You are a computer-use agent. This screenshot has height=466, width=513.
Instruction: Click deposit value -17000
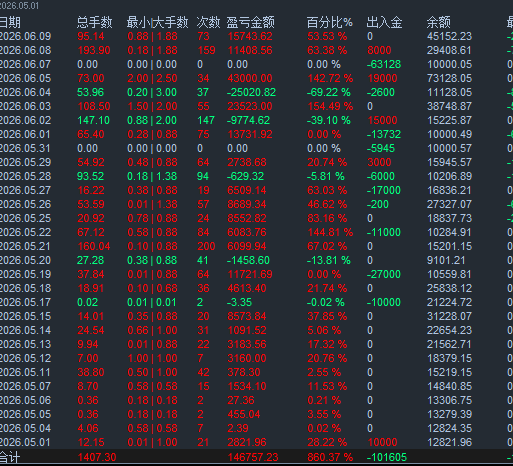[384, 190]
